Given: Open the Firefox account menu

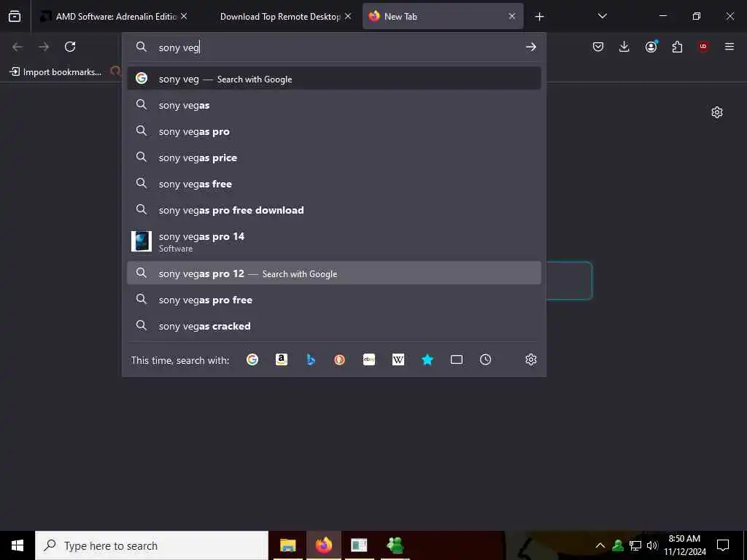Looking at the screenshot, I should 651,47.
